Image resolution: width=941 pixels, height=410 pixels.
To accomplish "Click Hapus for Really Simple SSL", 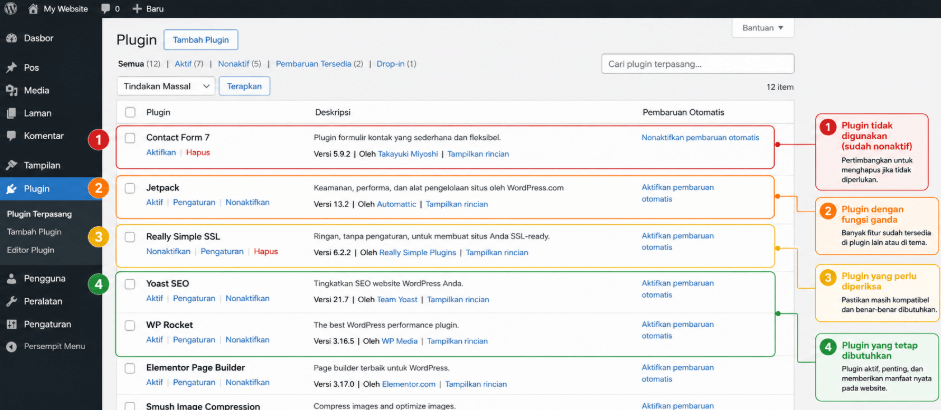I will coord(266,252).
